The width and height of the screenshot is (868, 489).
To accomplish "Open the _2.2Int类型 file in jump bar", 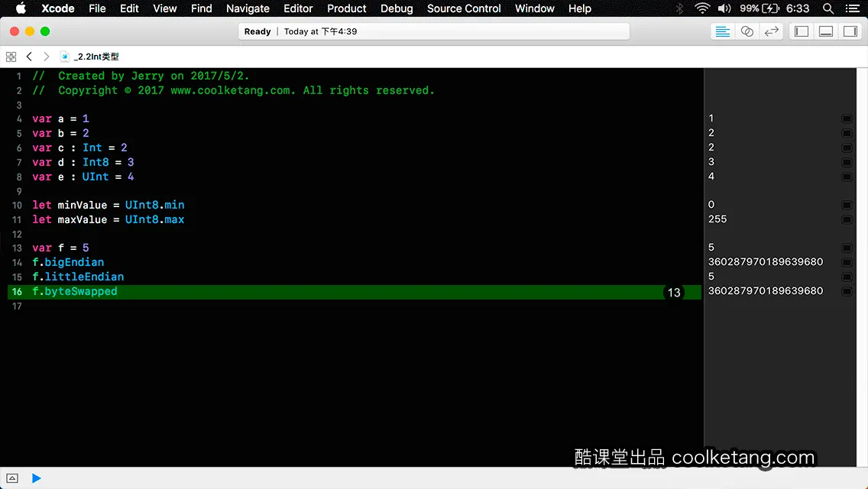I will point(89,57).
